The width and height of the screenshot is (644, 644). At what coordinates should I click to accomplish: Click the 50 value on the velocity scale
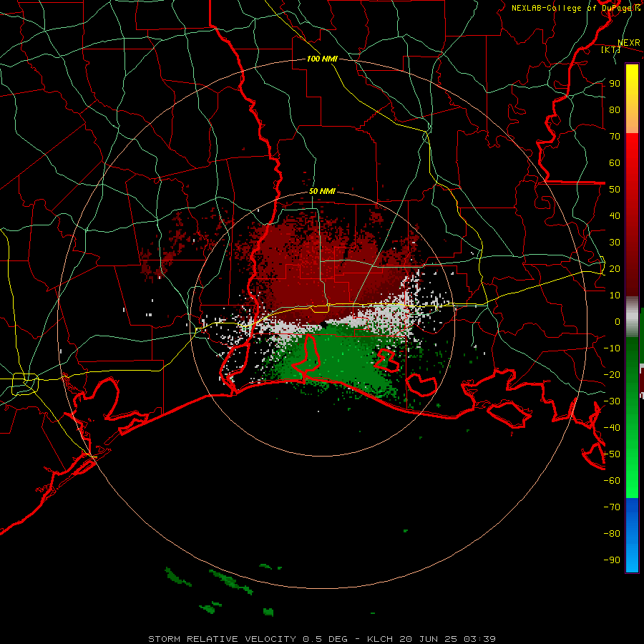615,190
